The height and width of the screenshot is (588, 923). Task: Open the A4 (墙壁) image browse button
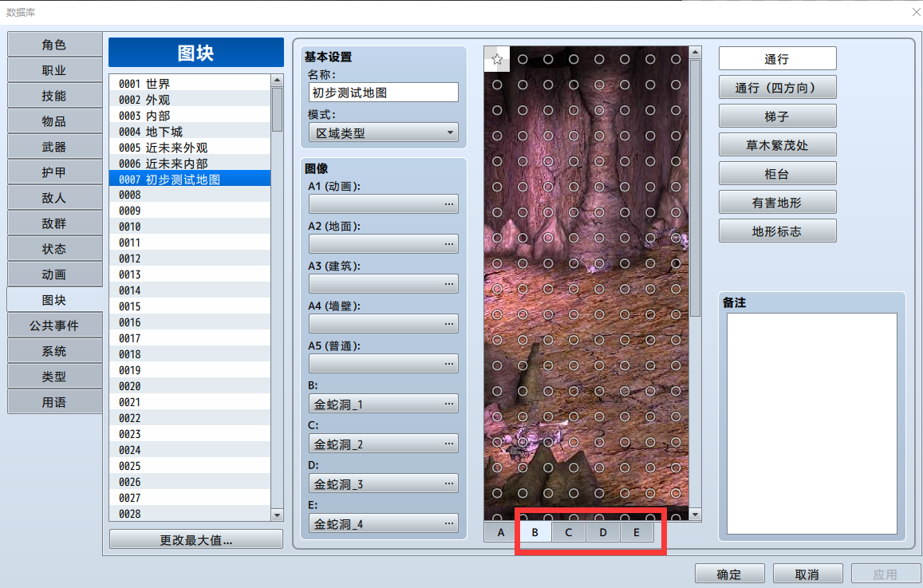pos(383,324)
